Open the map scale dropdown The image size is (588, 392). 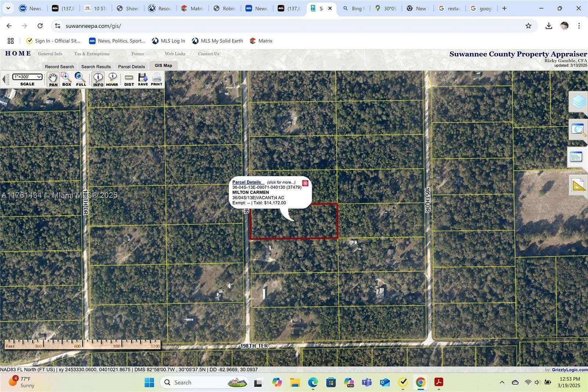coord(28,77)
